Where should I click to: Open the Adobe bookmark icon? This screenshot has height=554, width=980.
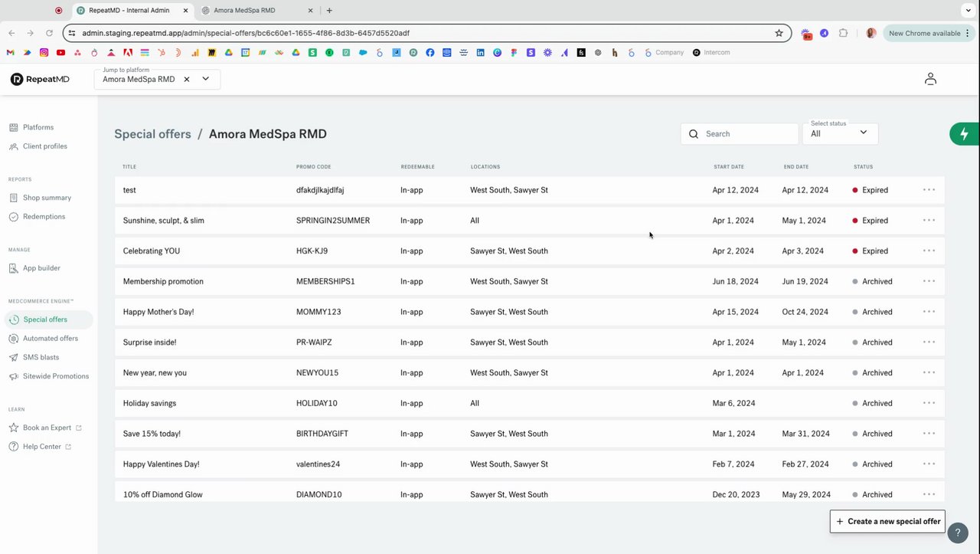pyautogui.click(x=128, y=53)
